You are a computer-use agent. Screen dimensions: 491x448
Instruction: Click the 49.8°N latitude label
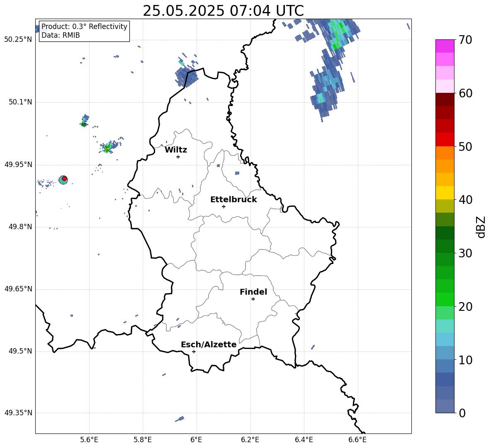(x=20, y=227)
